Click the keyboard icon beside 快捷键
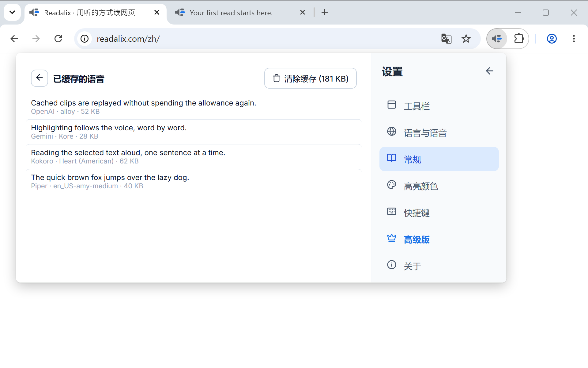This screenshot has height=368, width=588. (391, 212)
